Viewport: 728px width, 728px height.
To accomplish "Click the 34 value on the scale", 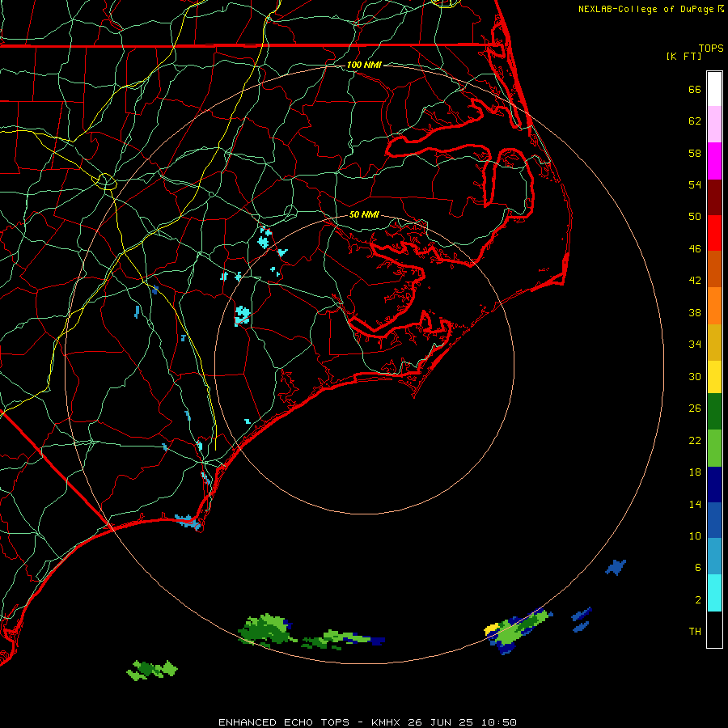I will [x=695, y=344].
